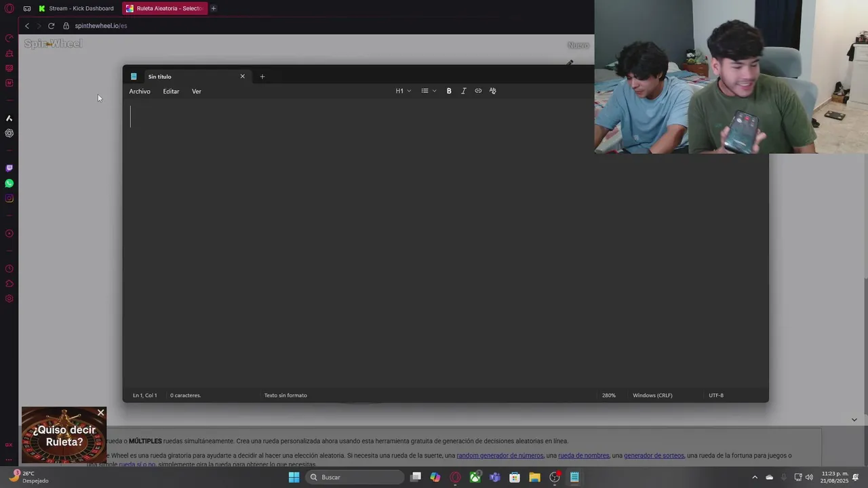Open the Editar menu
Screen dimensions: 868x488
[171, 91]
